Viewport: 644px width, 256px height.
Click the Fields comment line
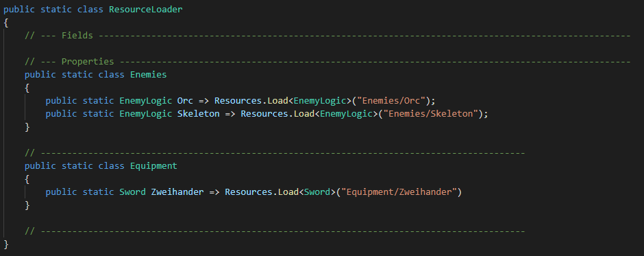[x=327, y=36]
